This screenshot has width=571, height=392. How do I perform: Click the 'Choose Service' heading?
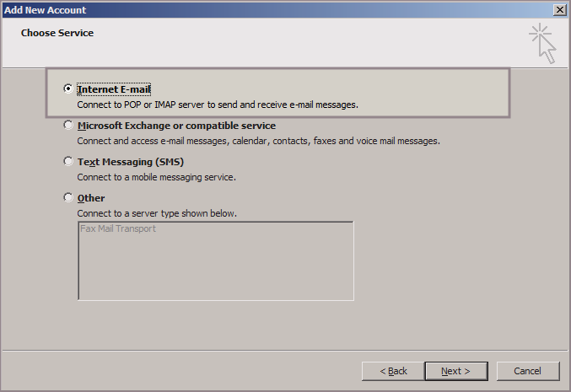[57, 33]
